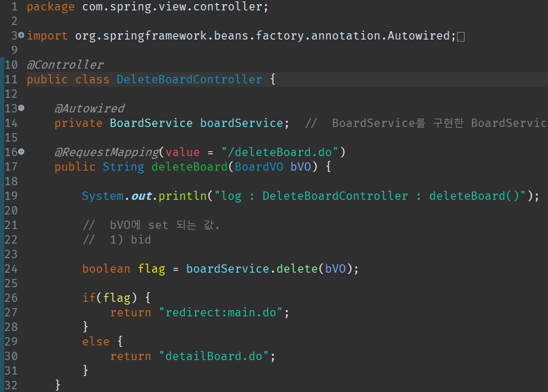This screenshot has height=392, width=548.
Task: Click the boardService field name on line 14
Action: pos(242,123)
